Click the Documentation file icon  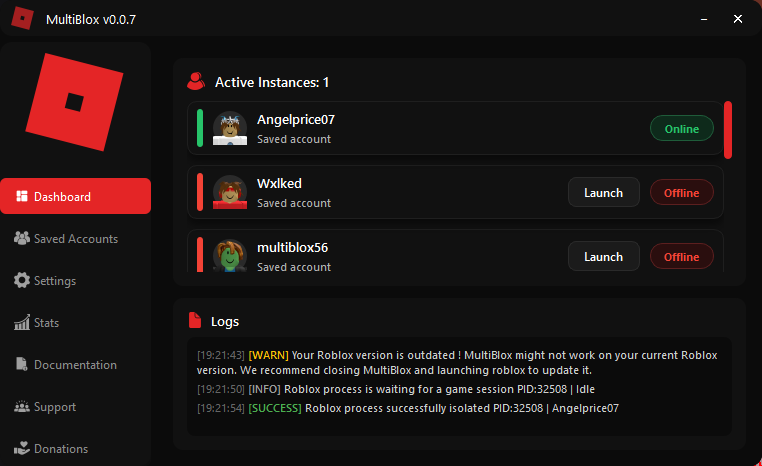tap(22, 364)
